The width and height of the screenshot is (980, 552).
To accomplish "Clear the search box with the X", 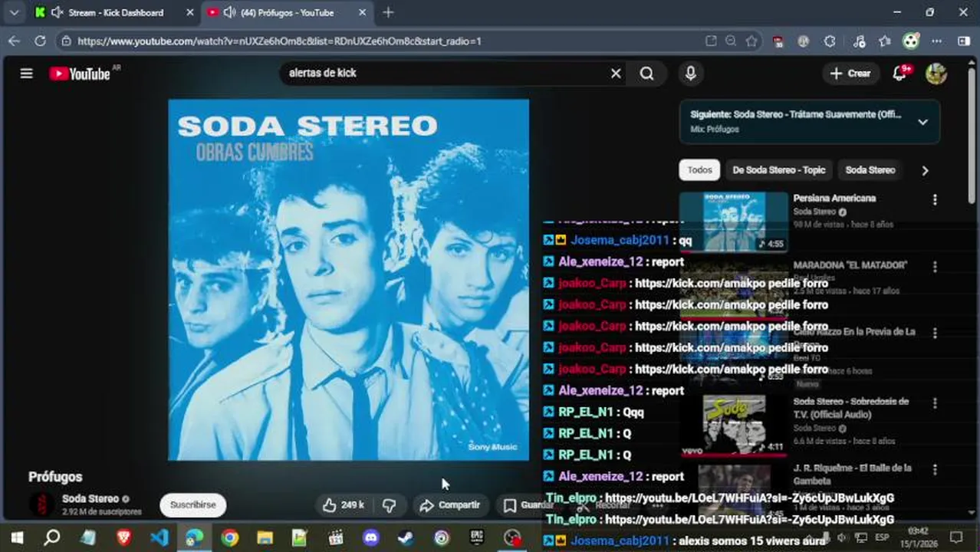I will pos(616,74).
